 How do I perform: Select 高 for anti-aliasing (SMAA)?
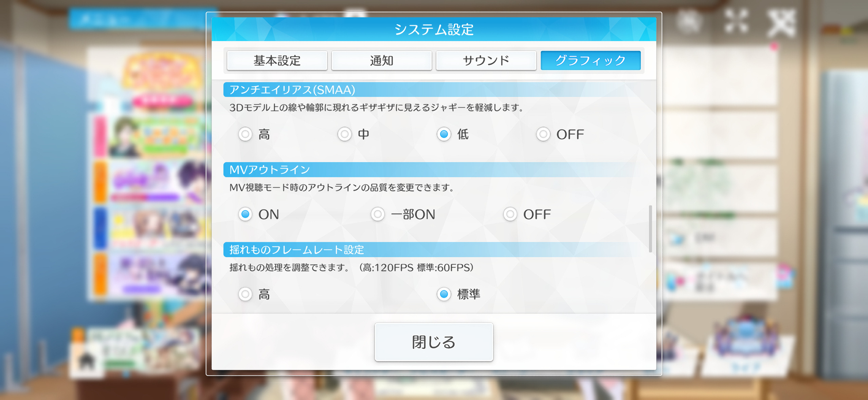tap(245, 134)
